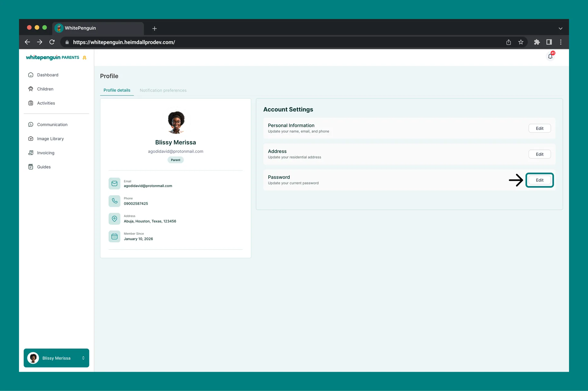Click the Email envelope icon
The width and height of the screenshot is (588, 391).
click(x=114, y=183)
